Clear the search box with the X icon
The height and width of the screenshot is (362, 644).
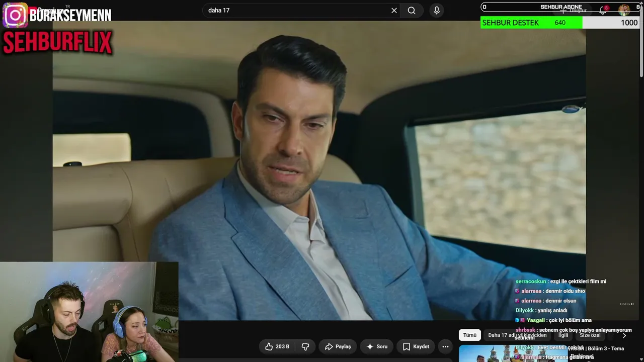click(x=394, y=11)
